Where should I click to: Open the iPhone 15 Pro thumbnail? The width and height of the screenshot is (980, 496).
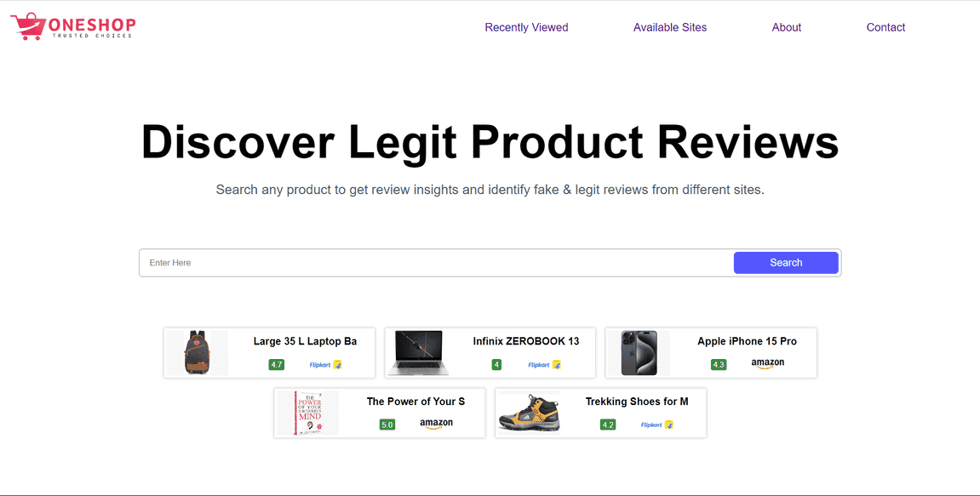pos(639,353)
